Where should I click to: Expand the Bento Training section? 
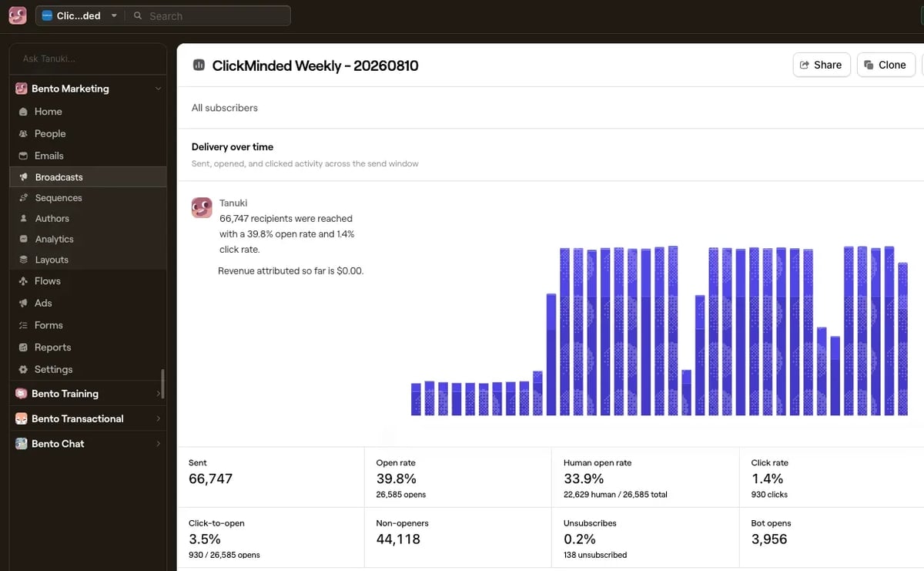click(88, 394)
